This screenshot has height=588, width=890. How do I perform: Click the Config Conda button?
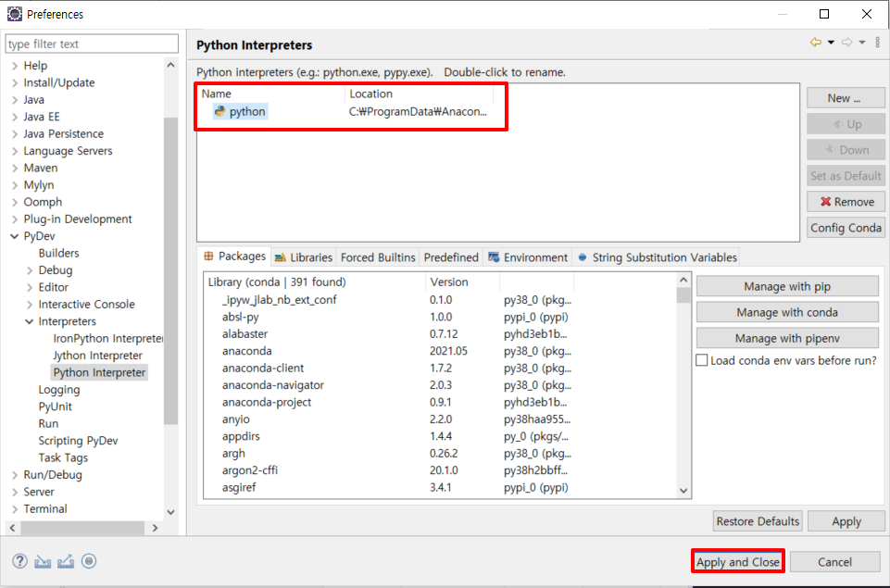click(846, 228)
